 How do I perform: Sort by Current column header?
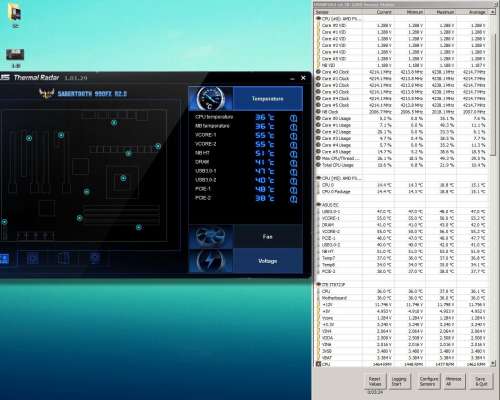[x=378, y=12]
